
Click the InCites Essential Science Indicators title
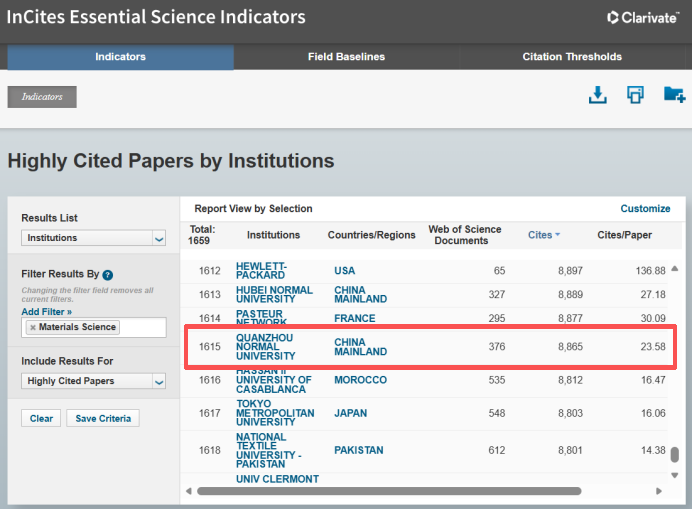coord(156,17)
